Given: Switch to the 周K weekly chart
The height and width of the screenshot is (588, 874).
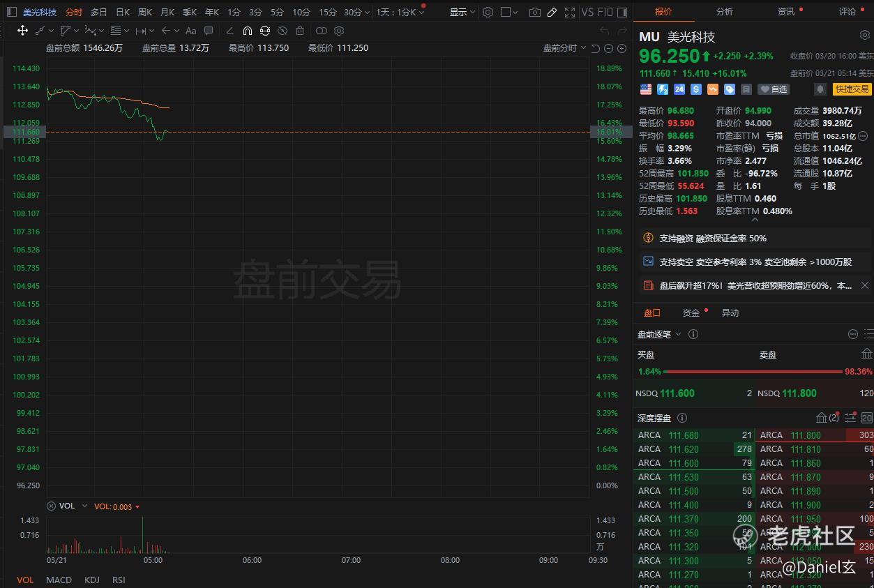Looking at the screenshot, I should (x=145, y=12).
